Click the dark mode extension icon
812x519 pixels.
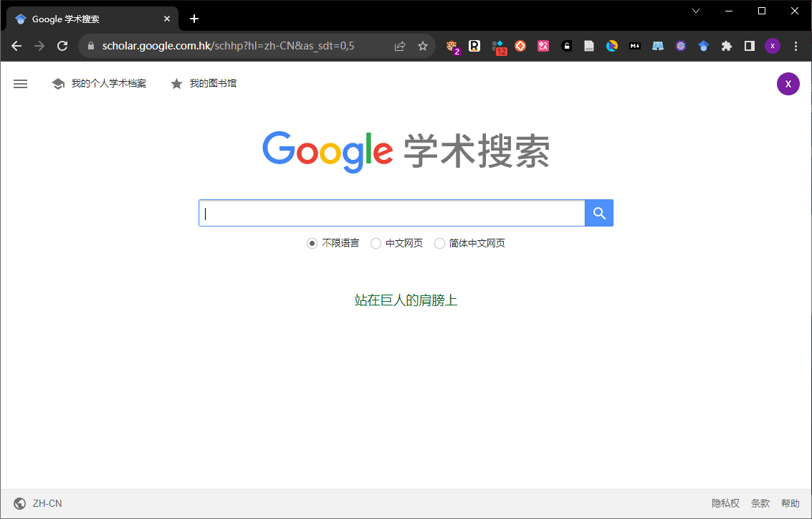749,45
